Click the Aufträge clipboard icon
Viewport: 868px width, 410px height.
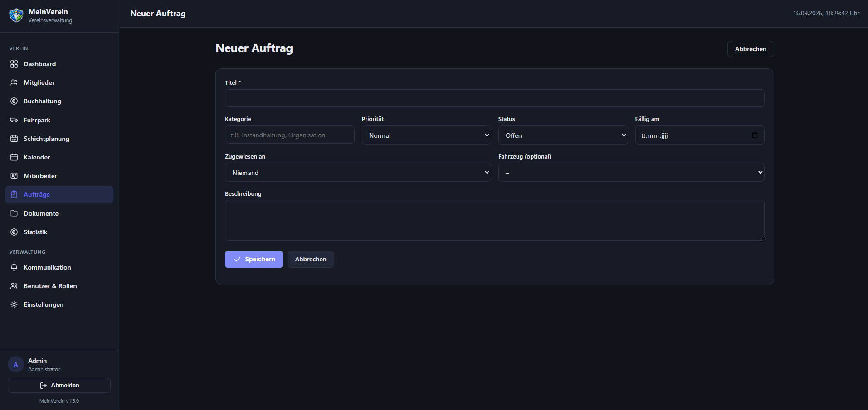(x=14, y=194)
